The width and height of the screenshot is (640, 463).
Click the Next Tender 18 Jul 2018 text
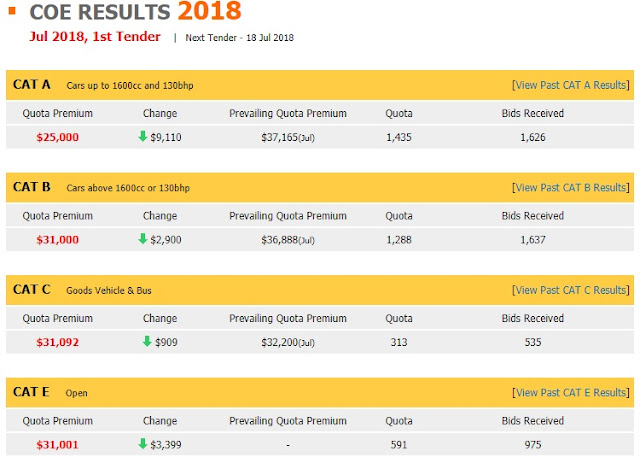coord(241,38)
